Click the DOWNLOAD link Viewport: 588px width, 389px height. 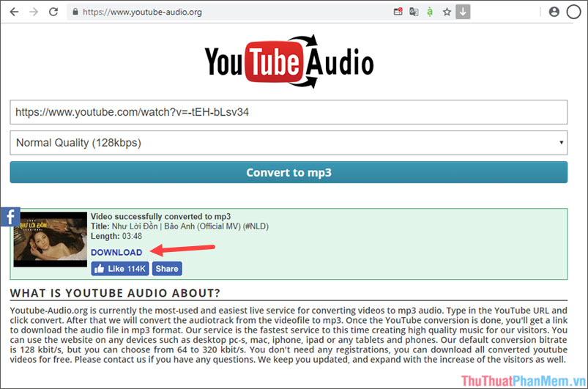point(116,253)
